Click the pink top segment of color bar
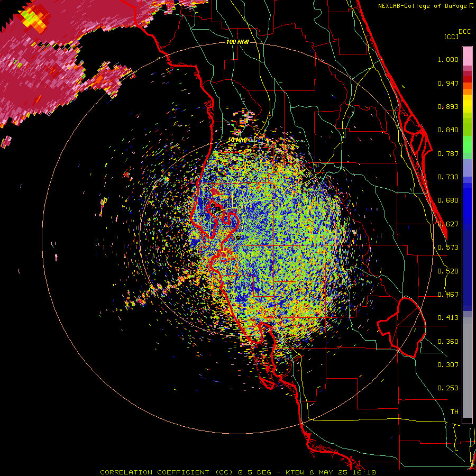476x476 pixels. (467, 56)
